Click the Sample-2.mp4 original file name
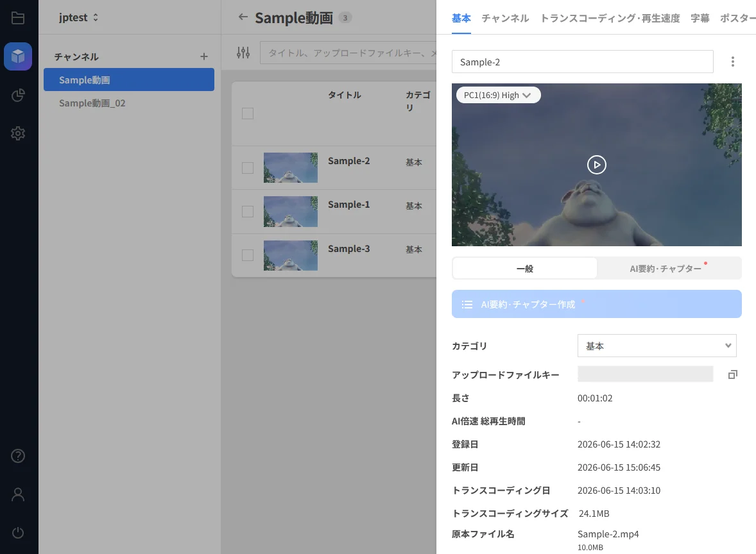Screen dimensions: 756x554 pos(608,533)
